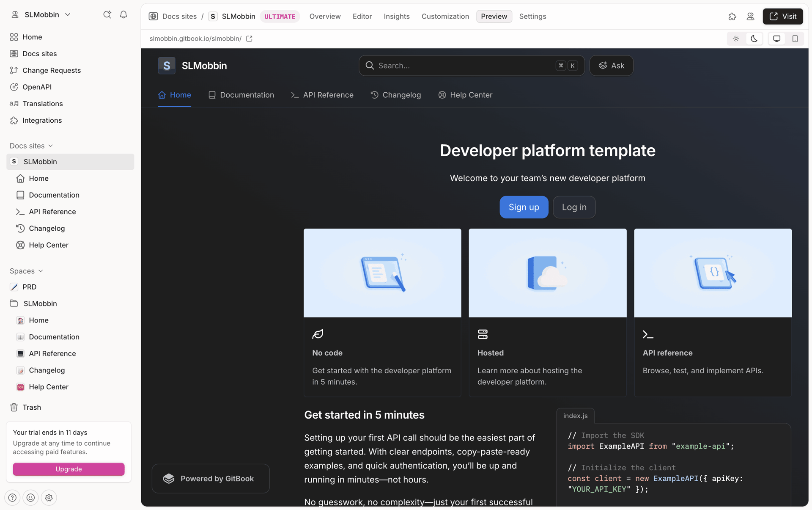This screenshot has height=510, width=812.
Task: Click Docs sites breadcrumb link
Action: point(179,17)
